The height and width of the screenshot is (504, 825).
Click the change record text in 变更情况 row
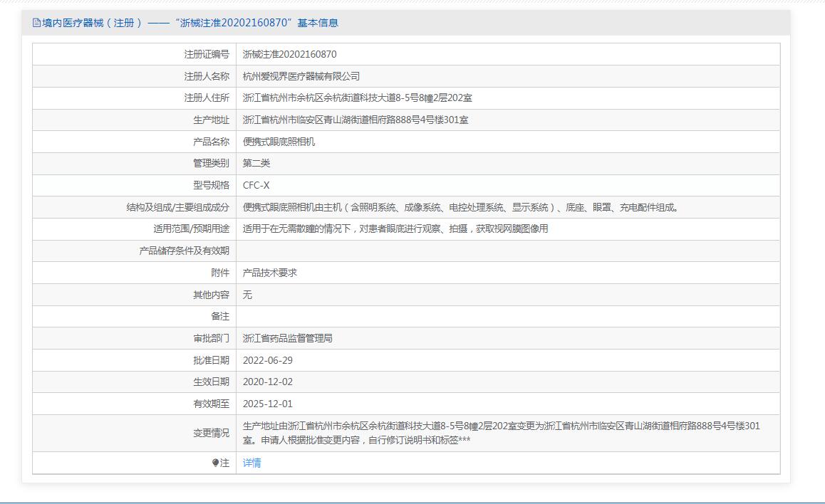click(501, 433)
